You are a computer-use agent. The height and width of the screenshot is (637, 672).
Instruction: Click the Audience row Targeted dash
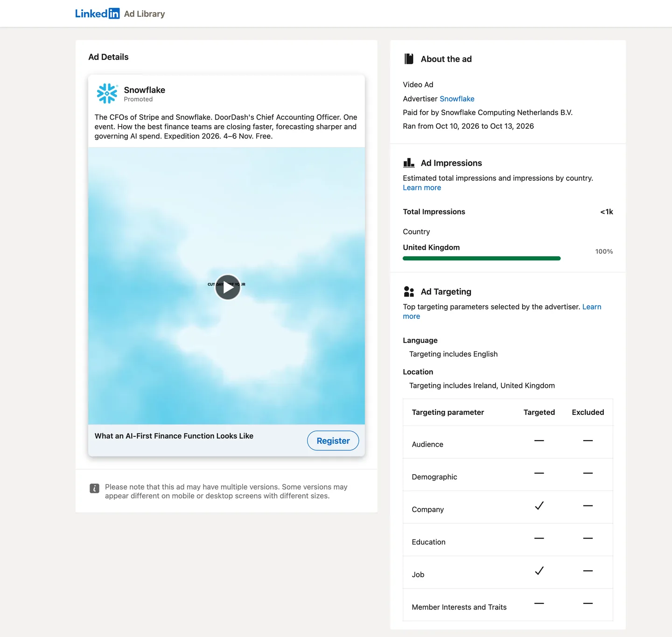point(539,441)
